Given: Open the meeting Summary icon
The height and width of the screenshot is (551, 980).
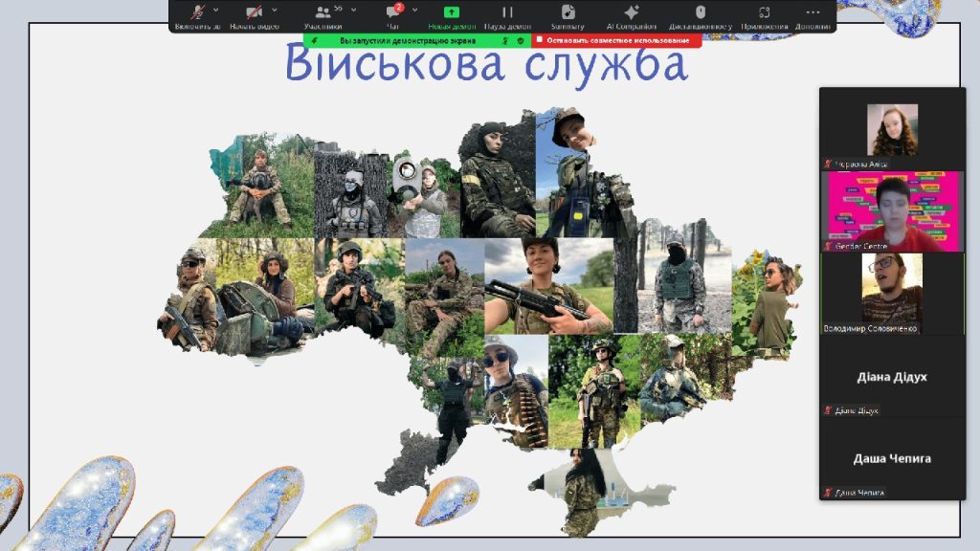Looking at the screenshot, I should [x=568, y=11].
